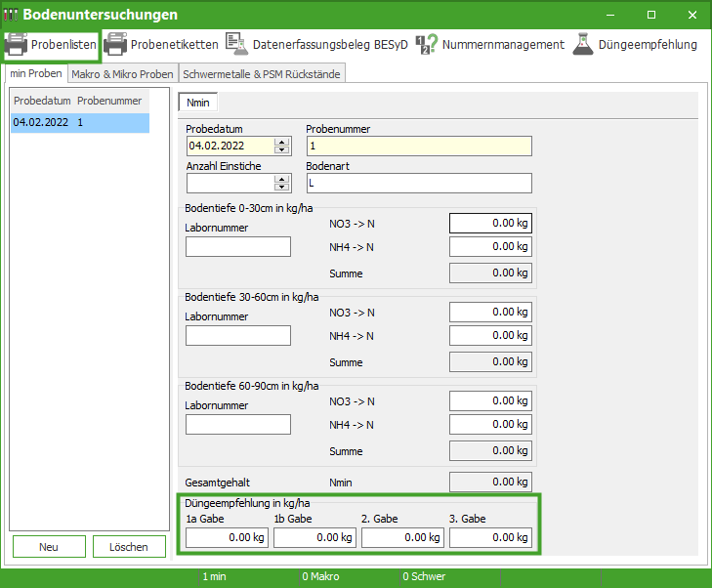Switch to Schwermetalle & PSM Rückstände tab
The image size is (712, 588).
pyautogui.click(x=261, y=74)
